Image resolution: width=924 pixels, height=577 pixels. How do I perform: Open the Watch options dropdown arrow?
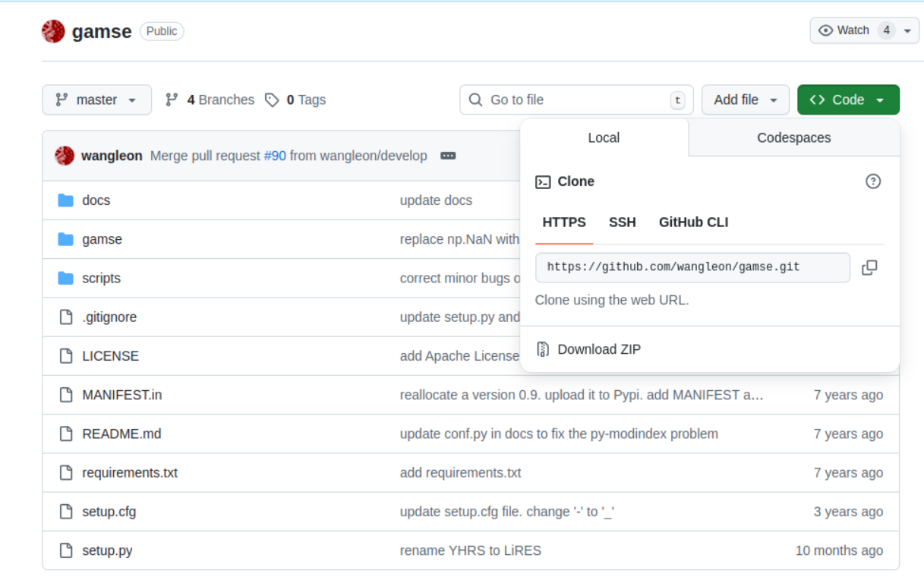907,30
